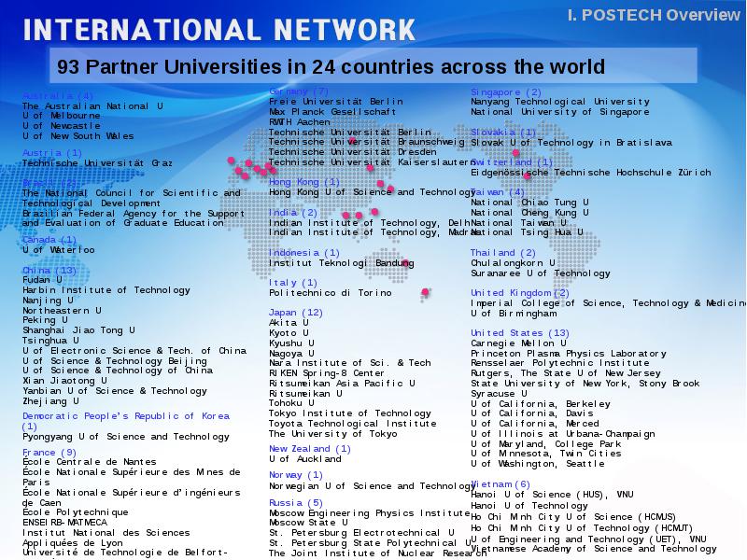747x560 pixels.
Task: Click the "United States (13)" heading
Action: pyautogui.click(x=520, y=333)
